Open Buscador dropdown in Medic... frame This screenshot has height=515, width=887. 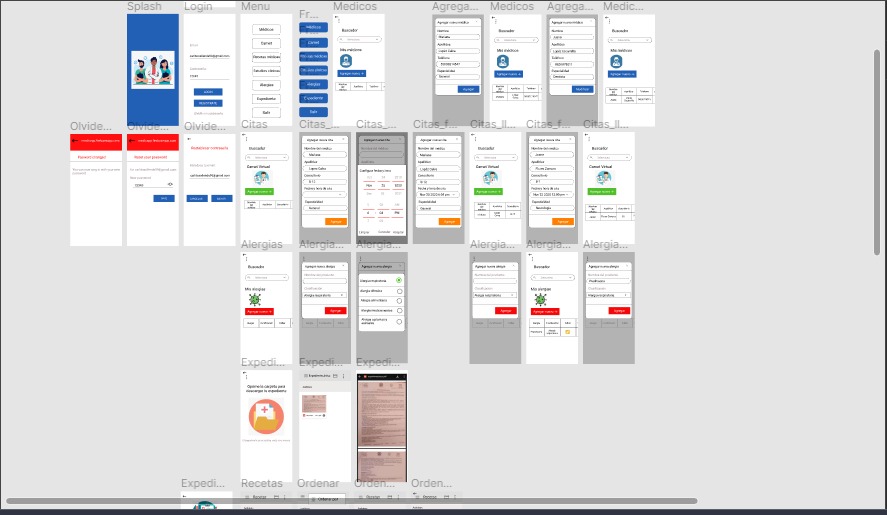click(629, 40)
